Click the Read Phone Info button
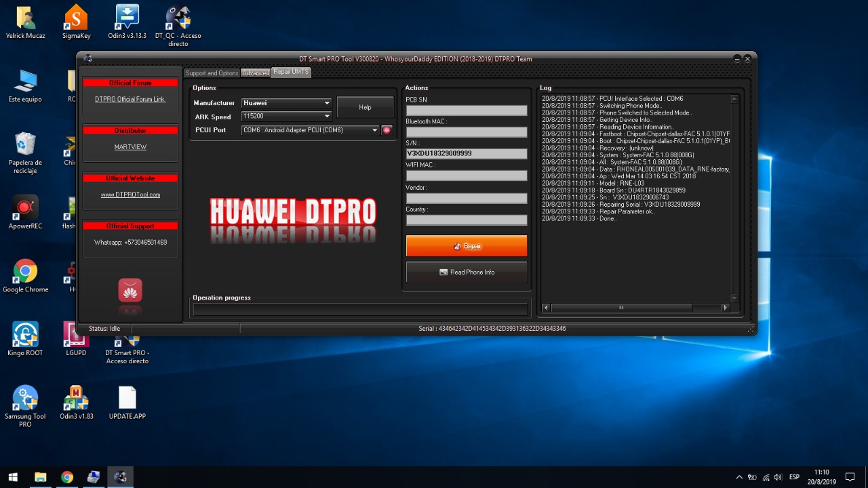Image resolution: width=868 pixels, height=488 pixels. (x=467, y=272)
